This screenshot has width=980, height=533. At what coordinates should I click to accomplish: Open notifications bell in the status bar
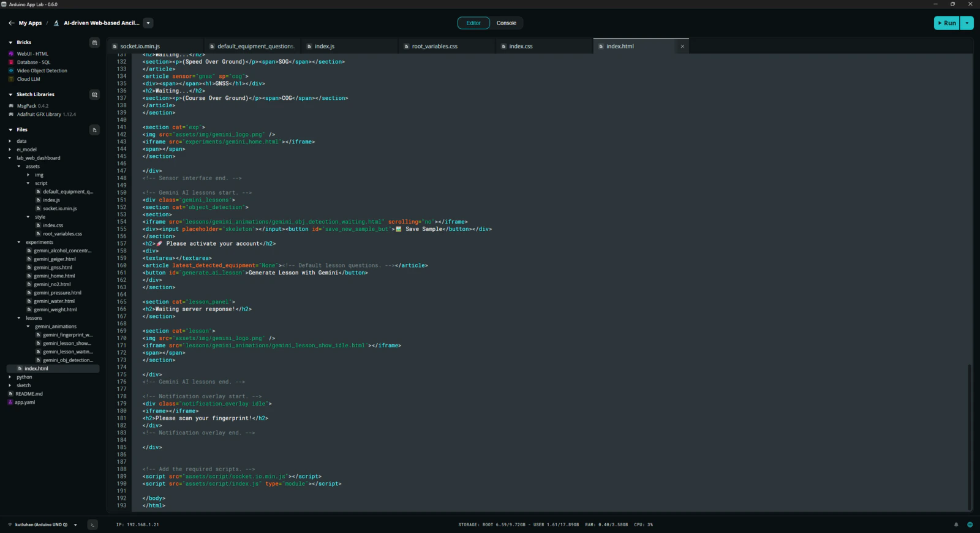tap(956, 524)
